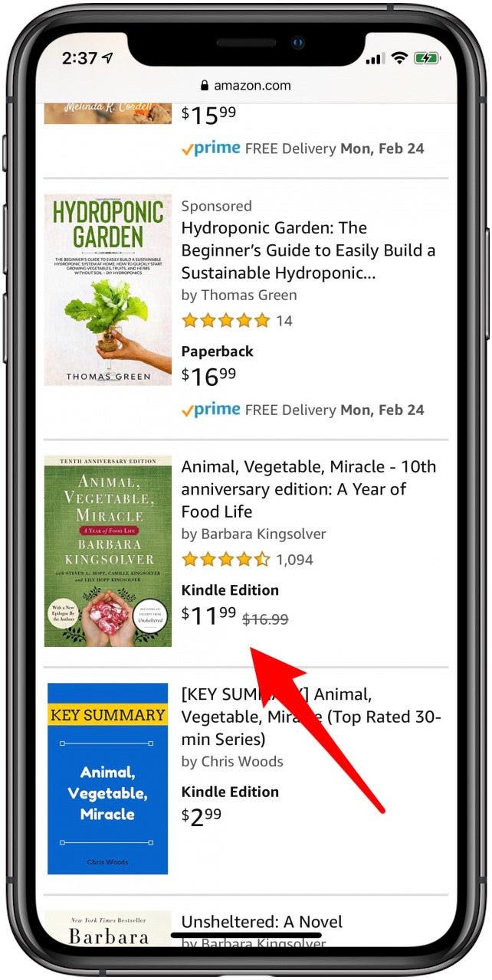Open the Hydroponic Garden title link
492x980 pixels.
(308, 250)
